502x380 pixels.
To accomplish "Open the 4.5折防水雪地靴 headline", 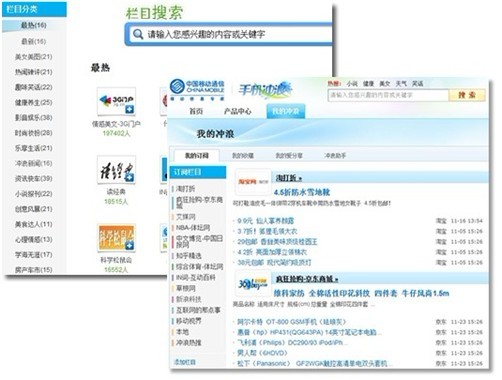I will 302,192.
